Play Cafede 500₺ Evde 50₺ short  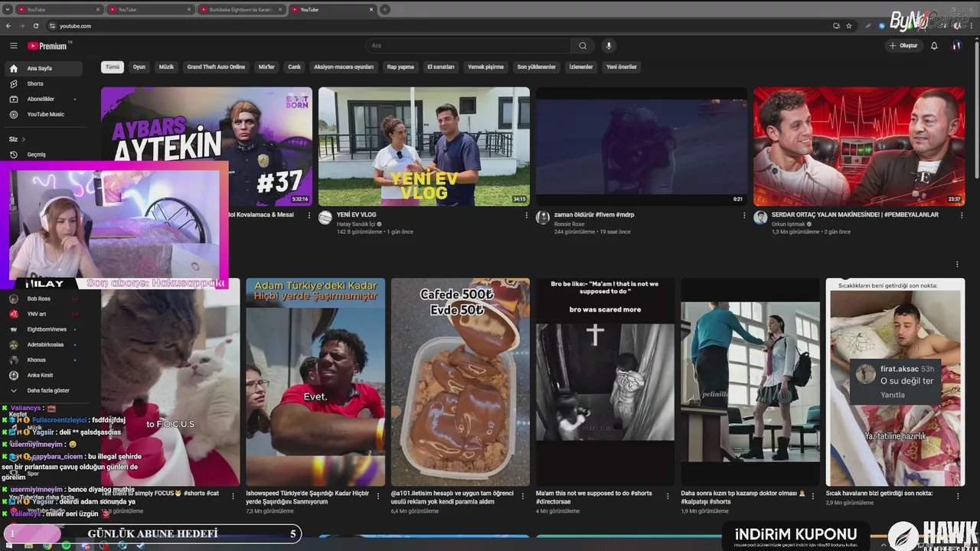460,382
